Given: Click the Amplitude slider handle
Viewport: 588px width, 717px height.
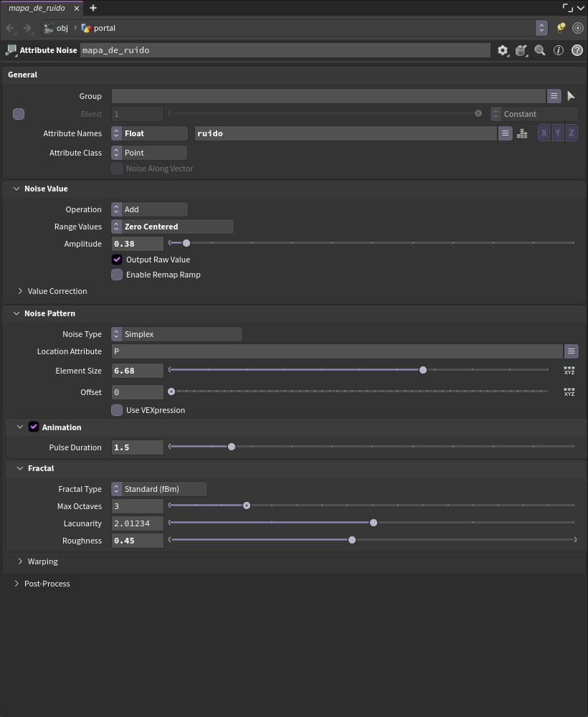Looking at the screenshot, I should pyautogui.click(x=186, y=243).
